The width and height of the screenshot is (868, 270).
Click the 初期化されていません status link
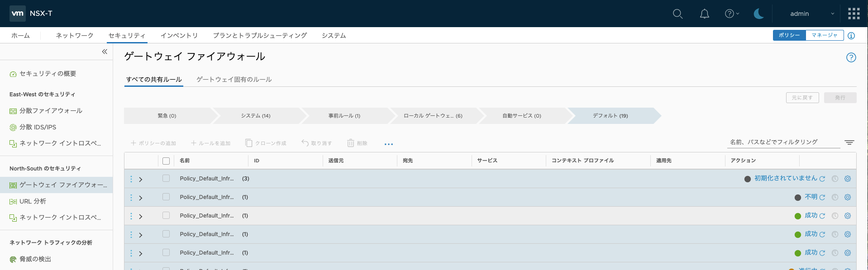[786, 178]
